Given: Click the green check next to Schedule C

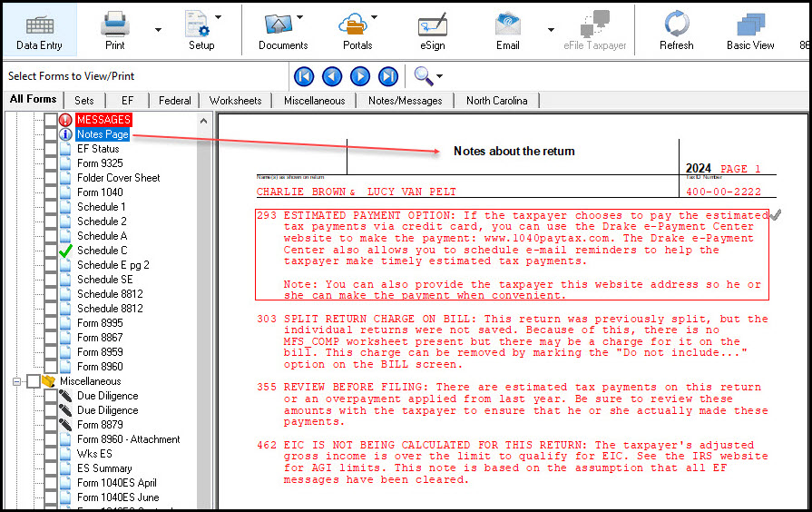Looking at the screenshot, I should click(x=65, y=251).
